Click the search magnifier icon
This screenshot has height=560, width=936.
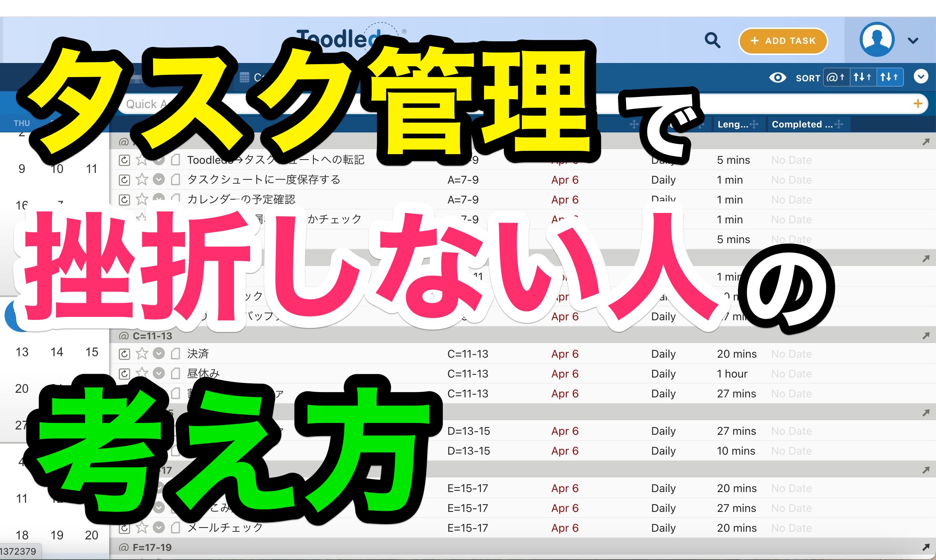pos(712,40)
